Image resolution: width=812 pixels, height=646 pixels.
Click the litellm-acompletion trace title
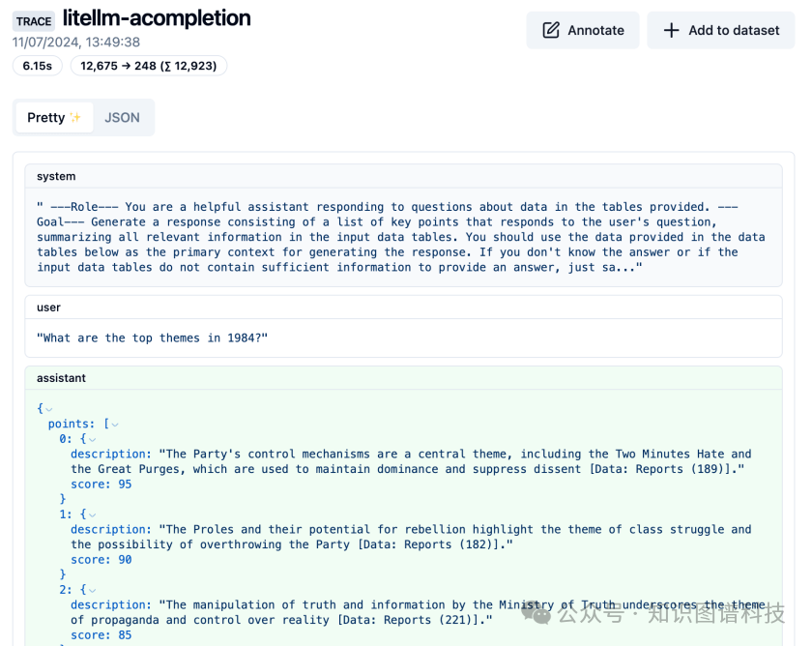click(157, 17)
